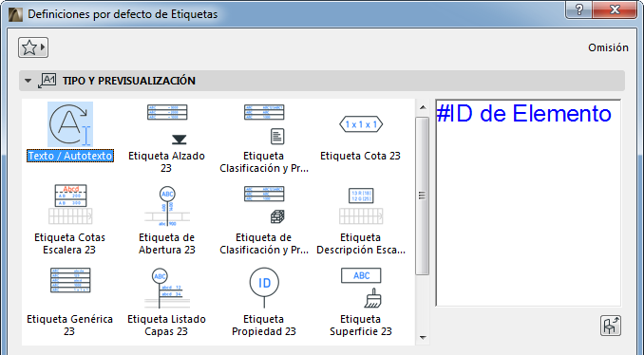The width and height of the screenshot is (644, 355).
Task: Click the Etiqueta de Abertura 23 caption
Action: [x=167, y=244]
